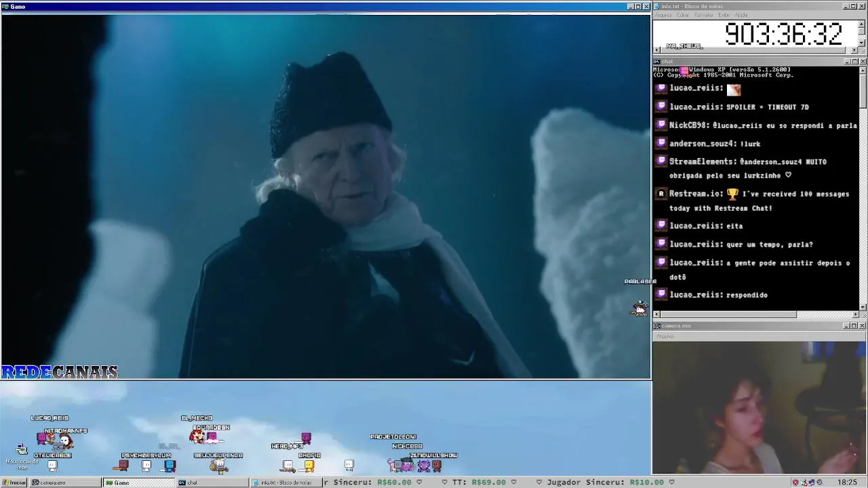This screenshot has width=868, height=488.
Task: Click scroll-down arrow in Bloco de notas
Action: (x=862, y=43)
